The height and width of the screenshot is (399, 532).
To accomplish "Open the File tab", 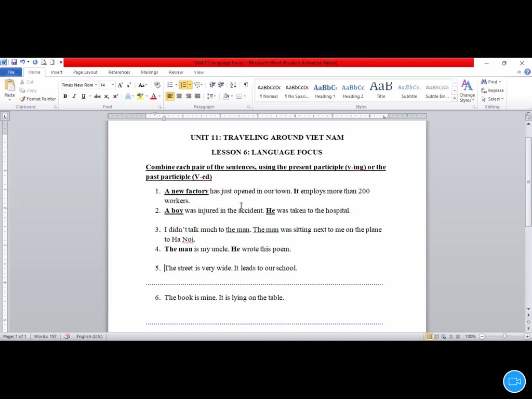I will coord(11,72).
